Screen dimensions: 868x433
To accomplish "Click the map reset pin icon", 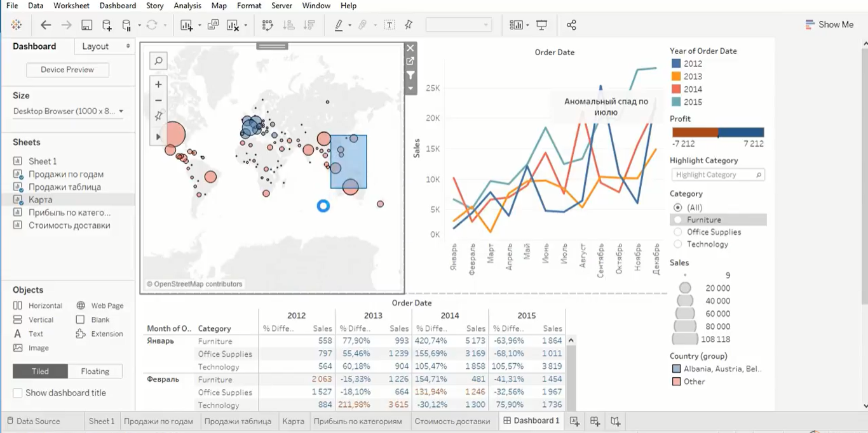I will pyautogui.click(x=158, y=116).
